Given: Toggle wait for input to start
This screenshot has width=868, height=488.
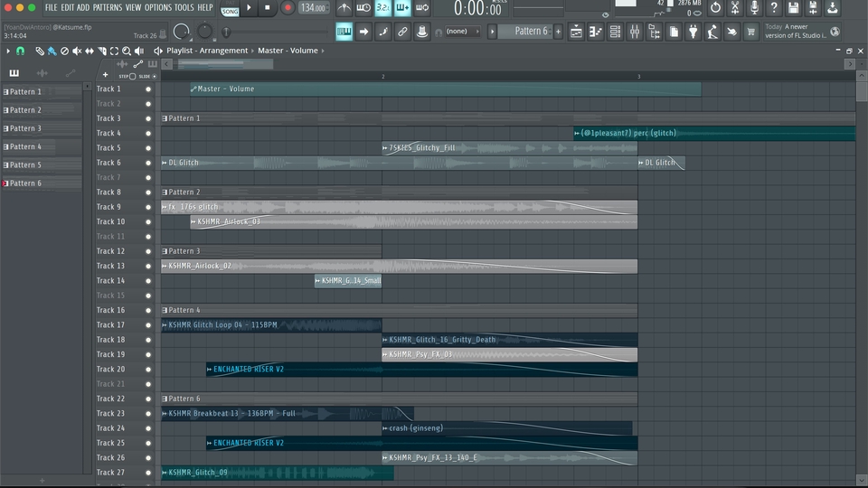Looking at the screenshot, I should (x=363, y=8).
